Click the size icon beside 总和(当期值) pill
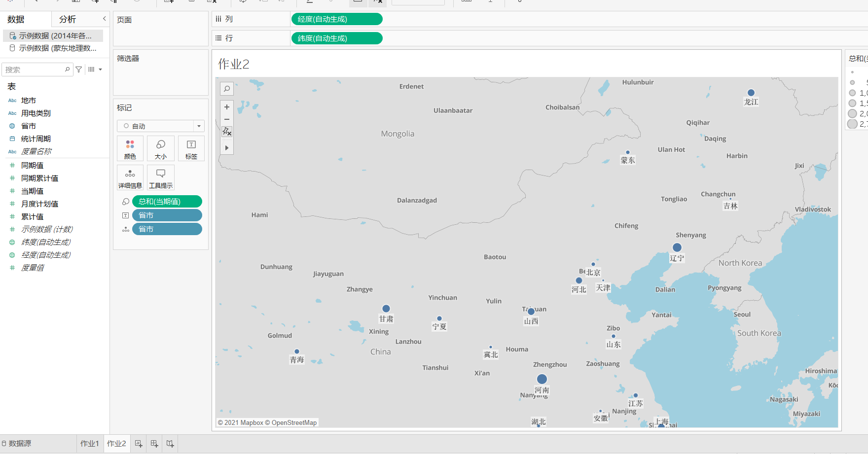This screenshot has height=454, width=868. (x=126, y=202)
